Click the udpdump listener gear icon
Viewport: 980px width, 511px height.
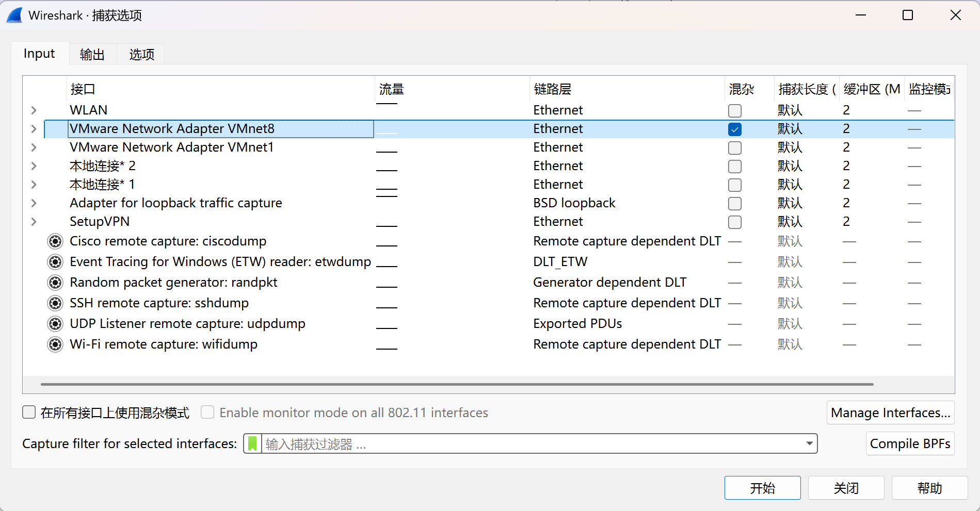(55, 324)
